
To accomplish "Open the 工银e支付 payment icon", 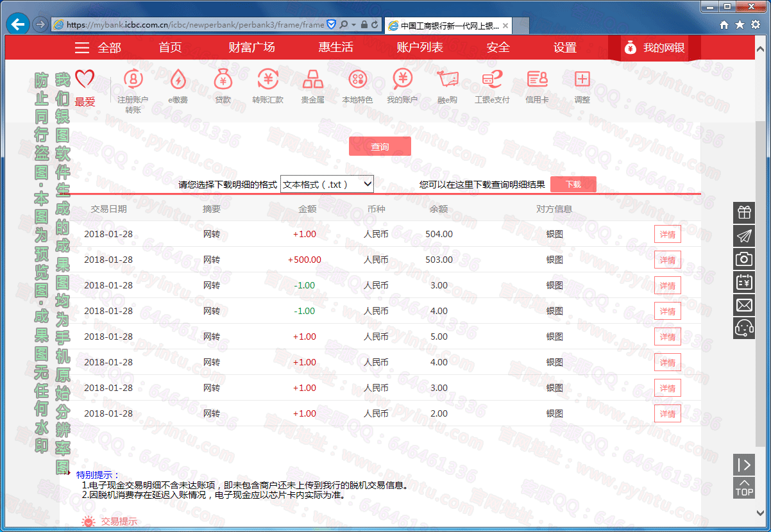I will click(x=492, y=79).
